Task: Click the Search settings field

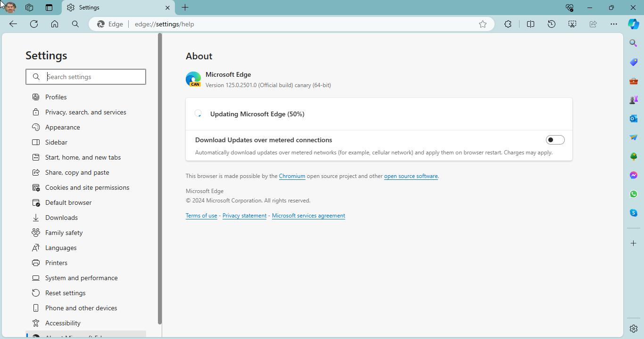Action: point(86,77)
